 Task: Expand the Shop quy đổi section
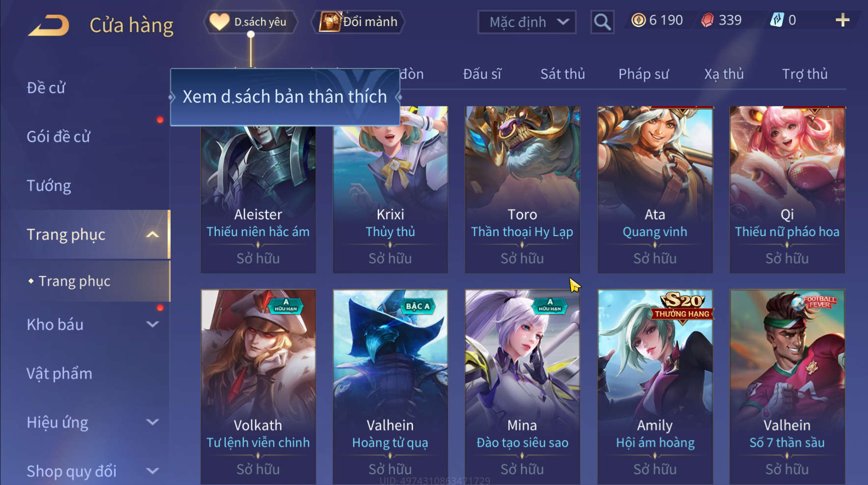click(153, 471)
